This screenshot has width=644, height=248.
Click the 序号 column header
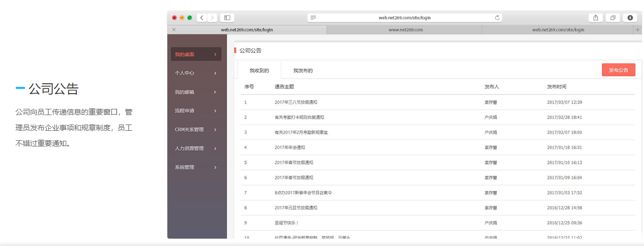coord(249,87)
